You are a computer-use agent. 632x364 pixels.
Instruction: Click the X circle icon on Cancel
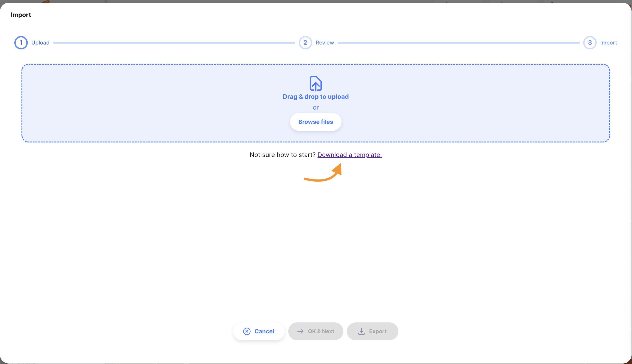coord(247,331)
